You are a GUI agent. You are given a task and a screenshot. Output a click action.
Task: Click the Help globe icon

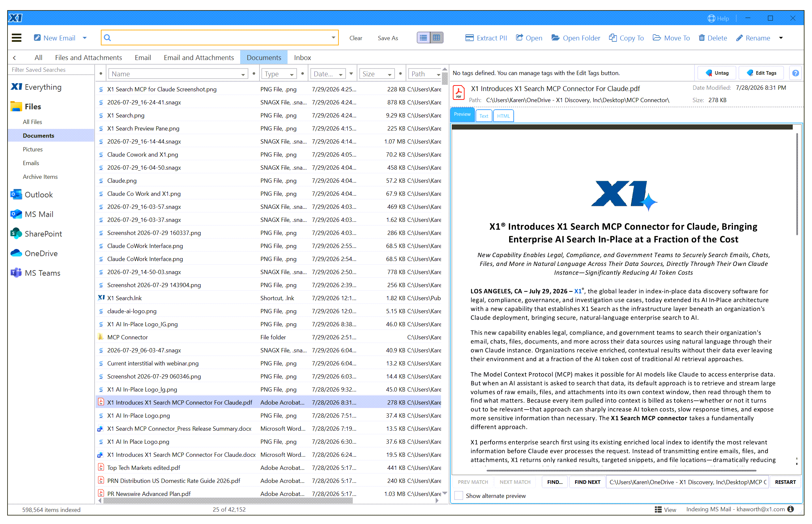coord(711,18)
